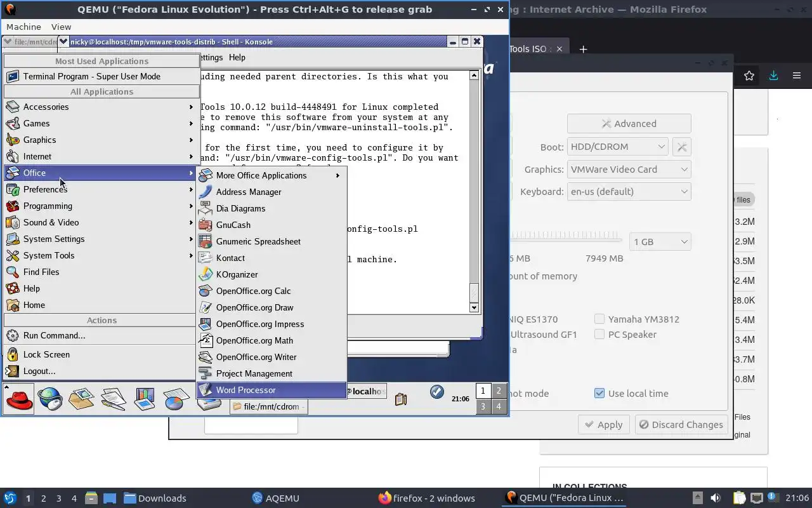
Task: Click the Apply button in AQEMU
Action: [x=604, y=424]
